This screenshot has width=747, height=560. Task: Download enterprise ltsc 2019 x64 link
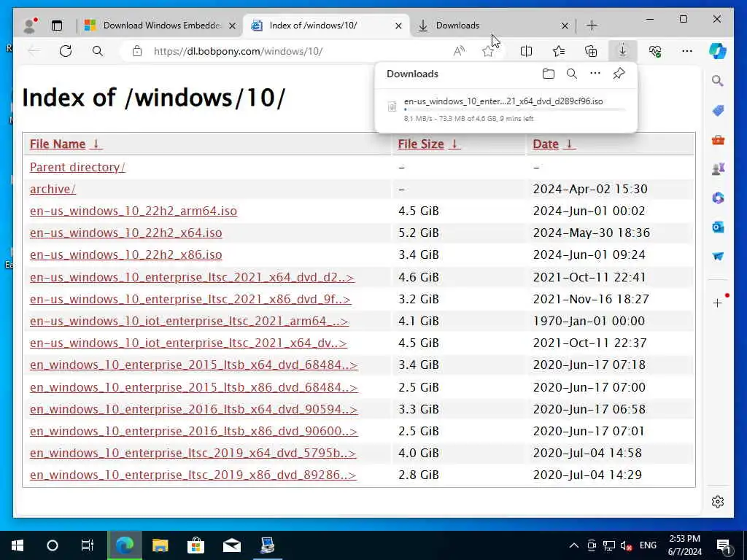coord(193,453)
